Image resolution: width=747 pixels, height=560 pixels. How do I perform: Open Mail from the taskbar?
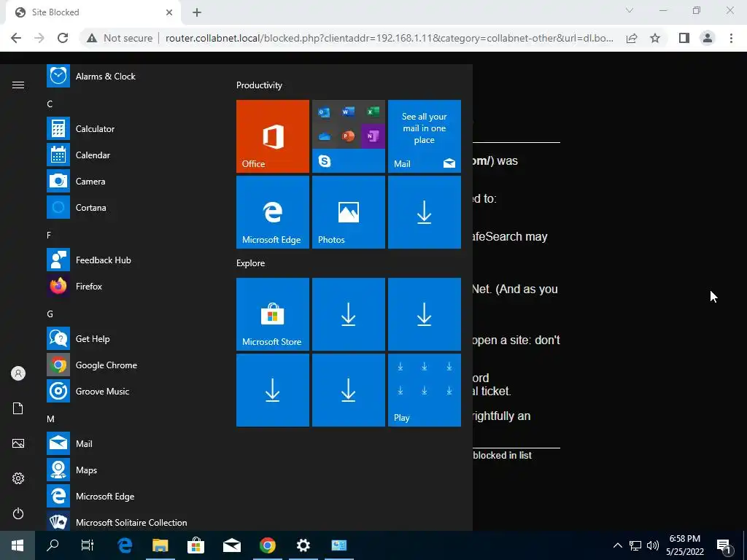pyautogui.click(x=232, y=545)
